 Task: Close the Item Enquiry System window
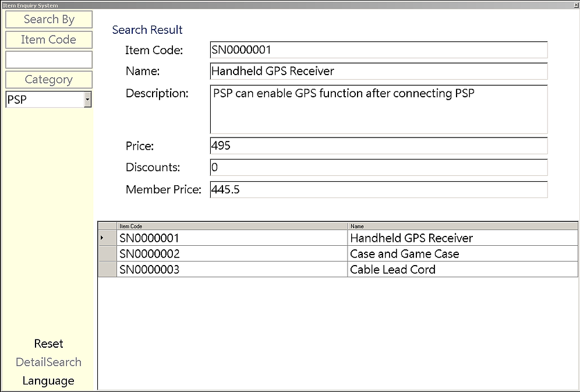[x=576, y=5]
